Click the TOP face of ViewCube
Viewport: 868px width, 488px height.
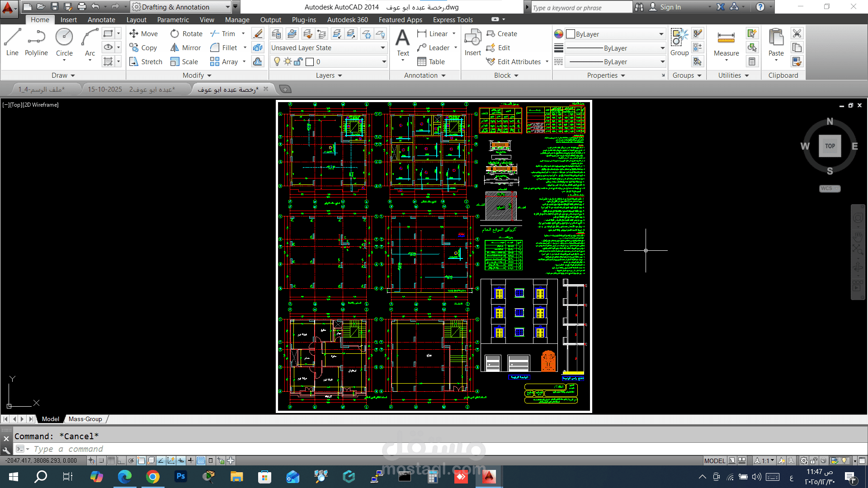tap(830, 146)
